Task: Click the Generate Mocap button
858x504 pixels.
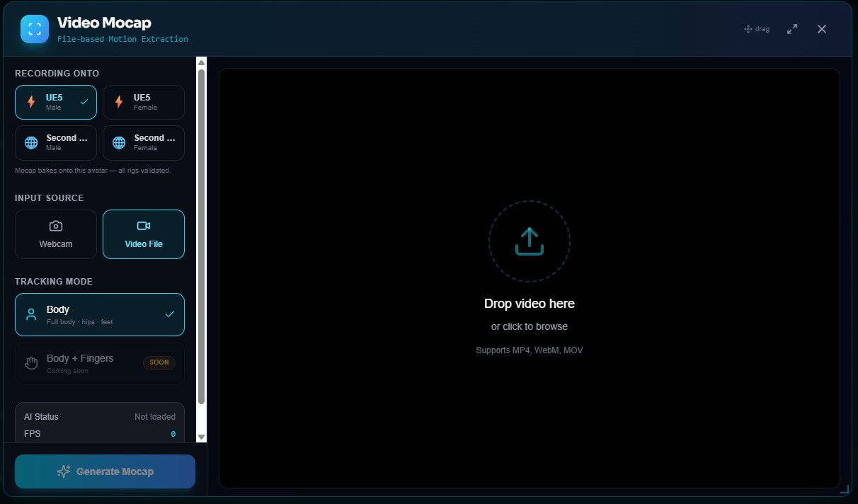Action: [x=105, y=471]
